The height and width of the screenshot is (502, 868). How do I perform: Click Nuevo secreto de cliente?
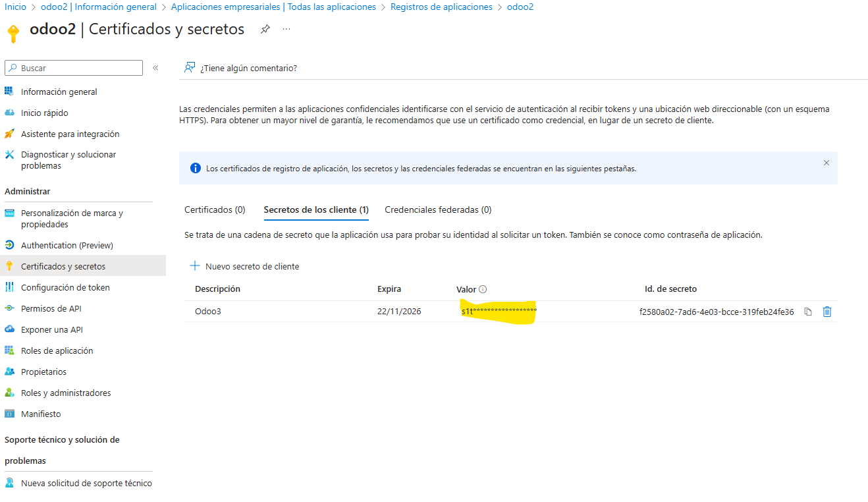point(244,266)
